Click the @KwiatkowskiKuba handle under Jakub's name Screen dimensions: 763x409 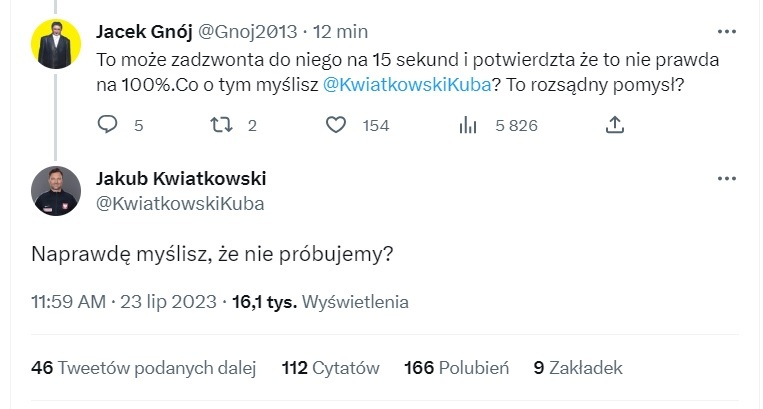(180, 203)
